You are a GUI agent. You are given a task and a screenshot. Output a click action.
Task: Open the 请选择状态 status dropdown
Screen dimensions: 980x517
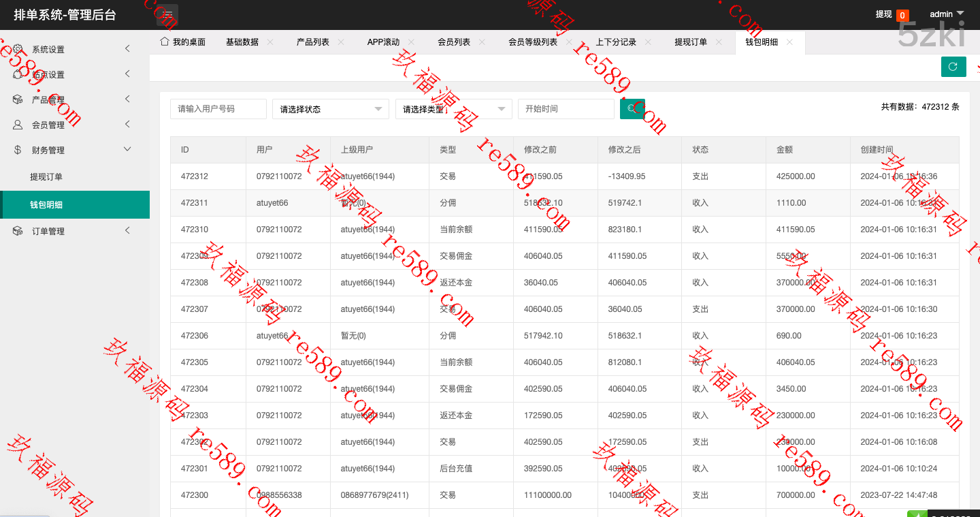[x=330, y=109]
